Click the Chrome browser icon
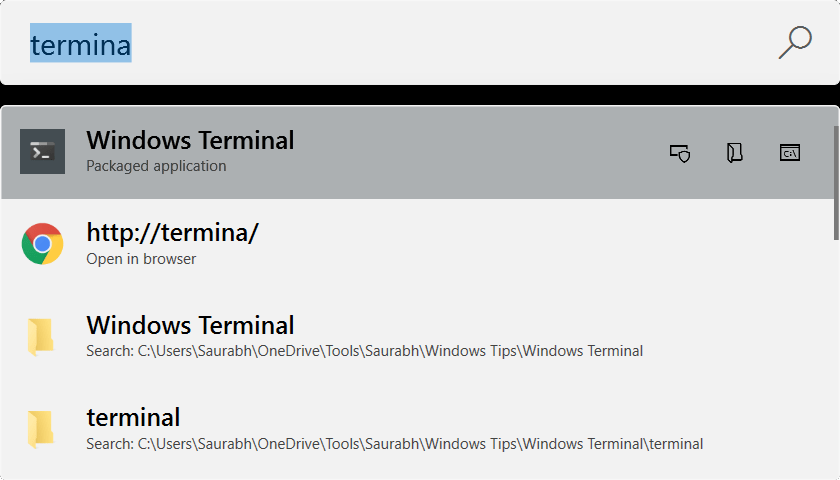 (42, 244)
